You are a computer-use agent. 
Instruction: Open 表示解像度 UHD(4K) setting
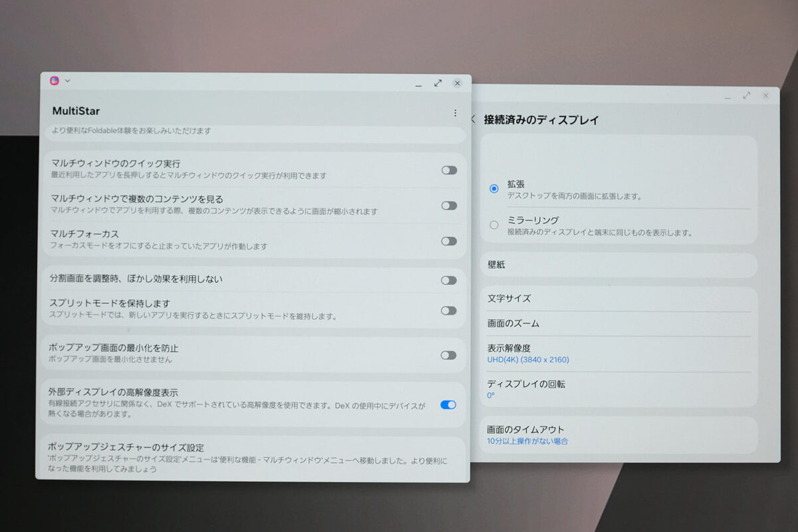618,353
